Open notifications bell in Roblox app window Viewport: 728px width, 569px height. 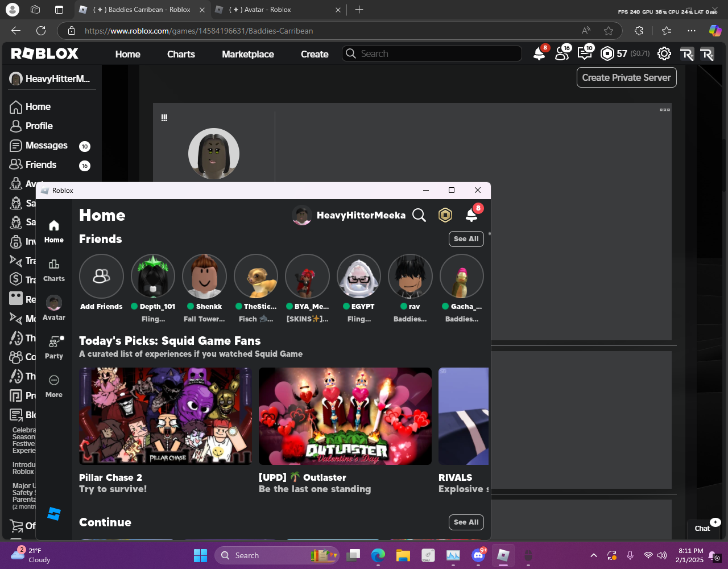[x=471, y=215]
